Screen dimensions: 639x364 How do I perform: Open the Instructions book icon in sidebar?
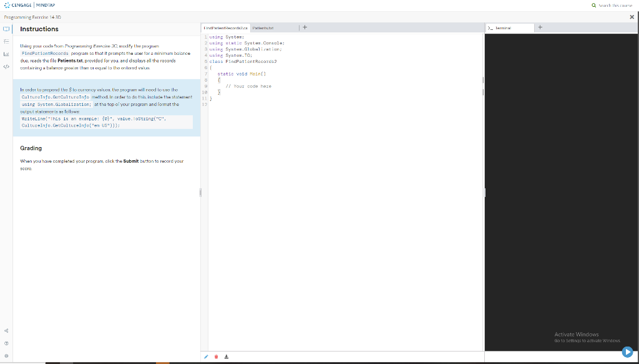tap(6, 29)
